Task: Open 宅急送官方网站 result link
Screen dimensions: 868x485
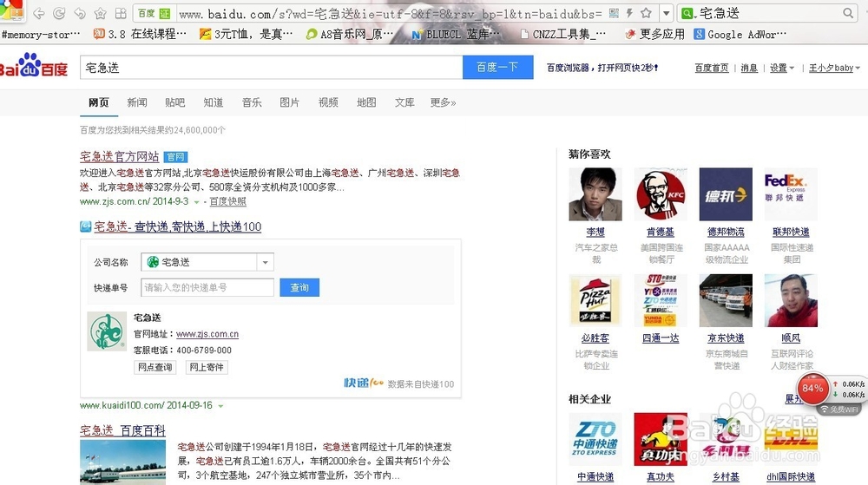Action: [119, 156]
